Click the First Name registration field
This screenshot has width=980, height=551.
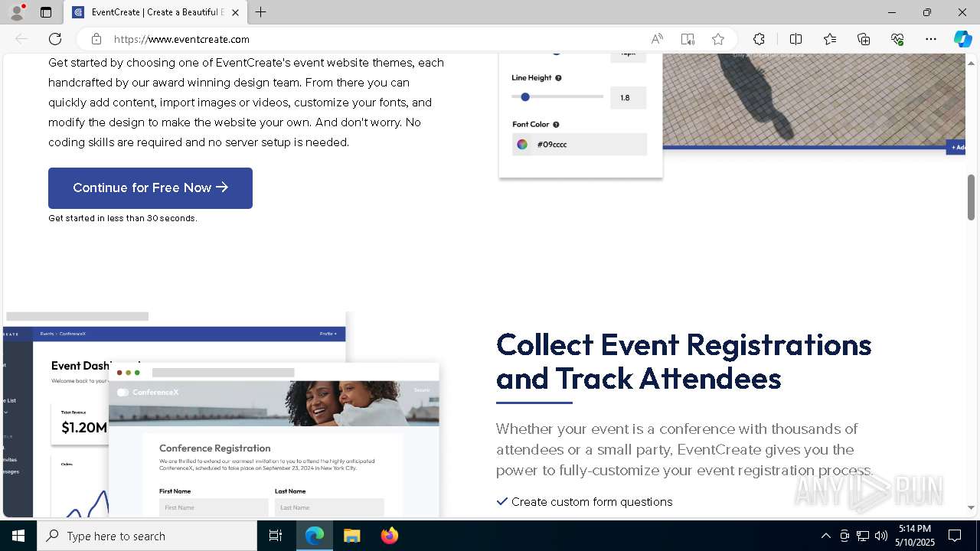click(x=214, y=507)
